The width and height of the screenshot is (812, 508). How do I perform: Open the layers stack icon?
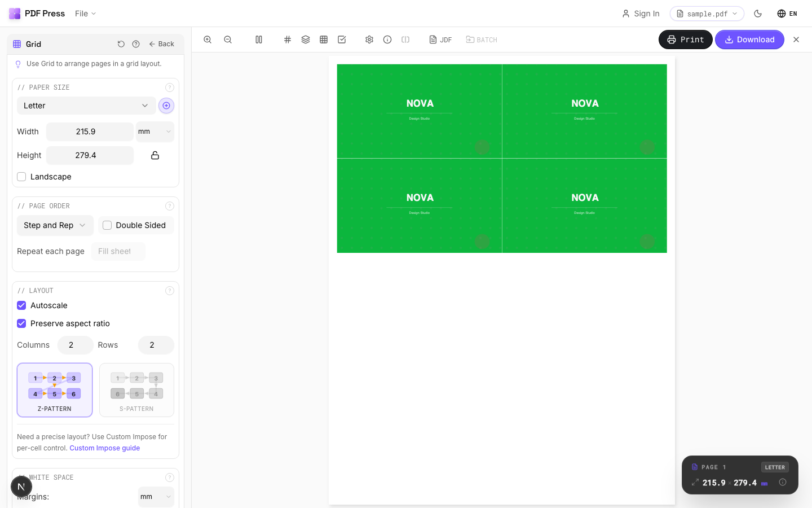point(306,40)
